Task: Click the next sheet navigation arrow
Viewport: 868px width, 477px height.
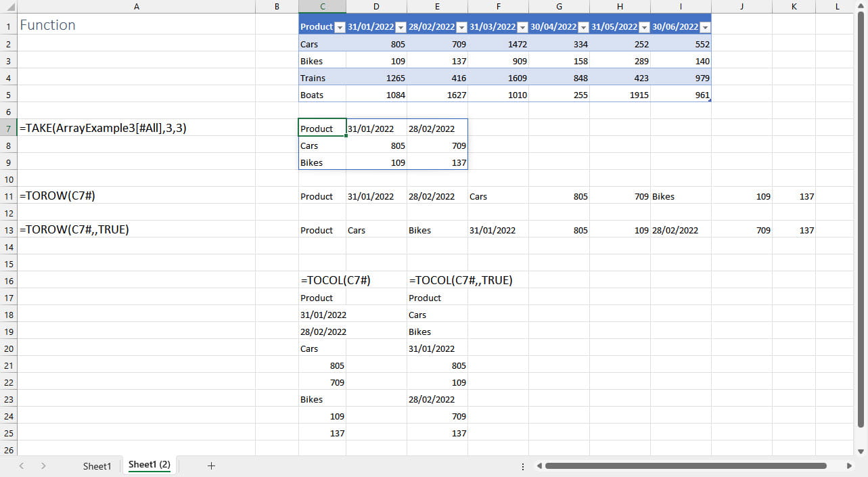Action: [43, 465]
